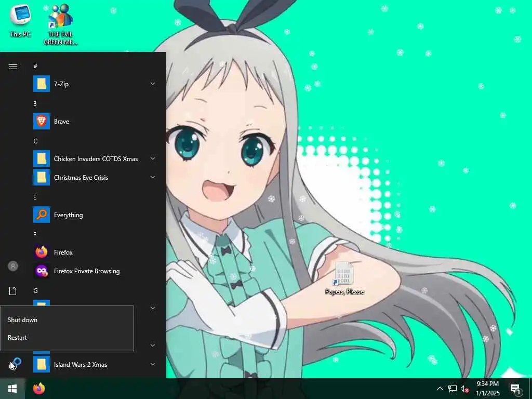Select the G letter group header
This screenshot has width=532, height=399.
(35, 291)
